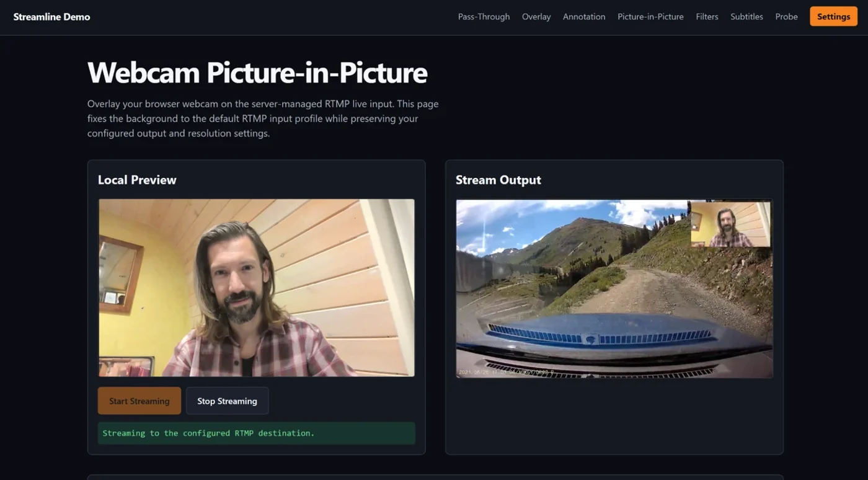
Task: Click the webcam inset in Stream Output
Action: tap(730, 224)
